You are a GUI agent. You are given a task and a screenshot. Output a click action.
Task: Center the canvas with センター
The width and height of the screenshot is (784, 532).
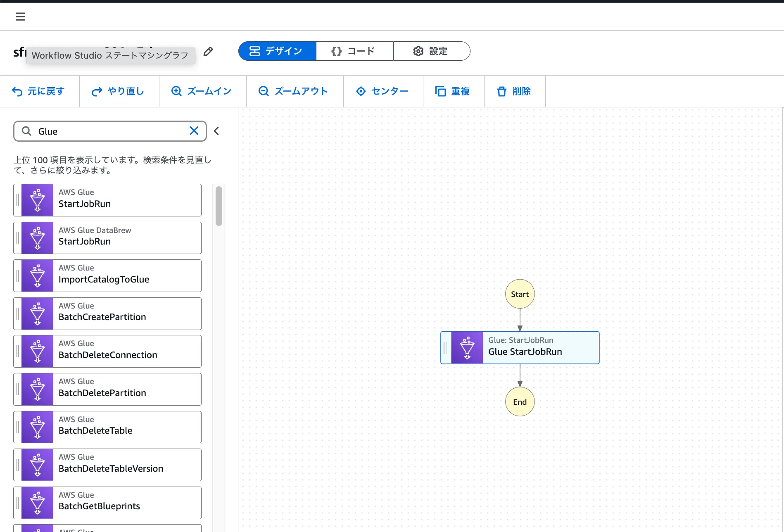tap(382, 91)
